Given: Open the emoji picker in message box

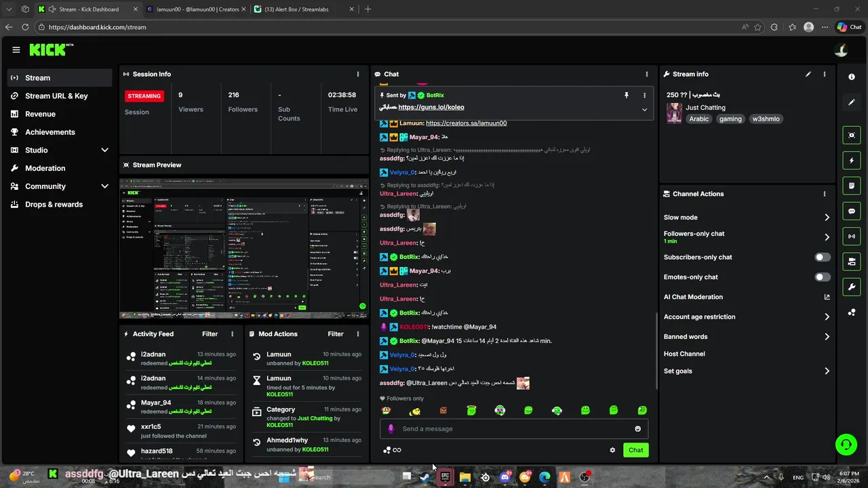Looking at the screenshot, I should click(637, 428).
